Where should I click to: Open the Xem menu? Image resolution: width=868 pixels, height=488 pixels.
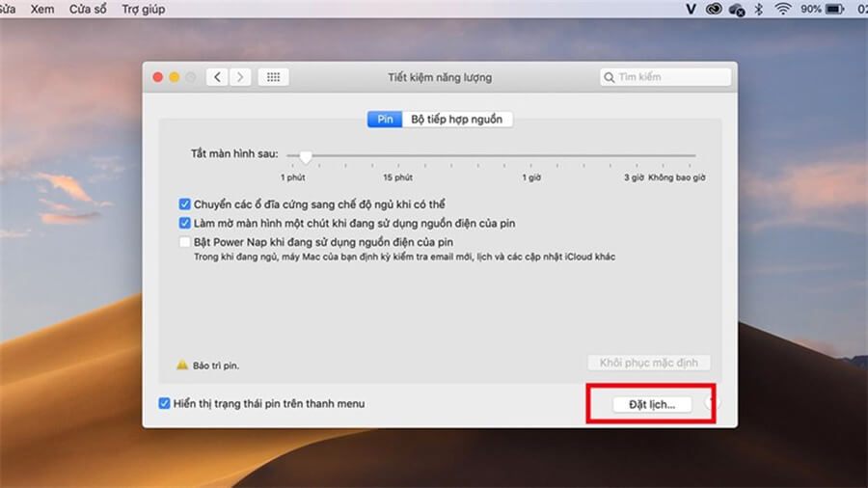coord(42,9)
